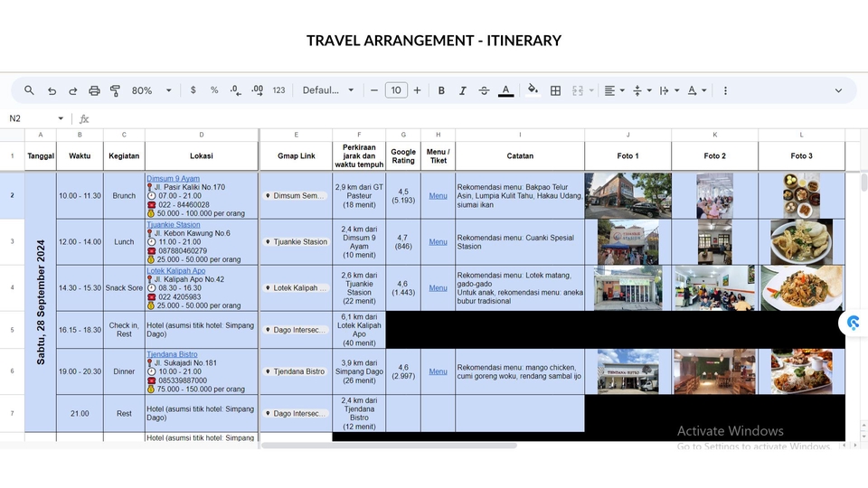The height and width of the screenshot is (488, 868).
Task: Toggle italic formatting
Action: tap(463, 90)
